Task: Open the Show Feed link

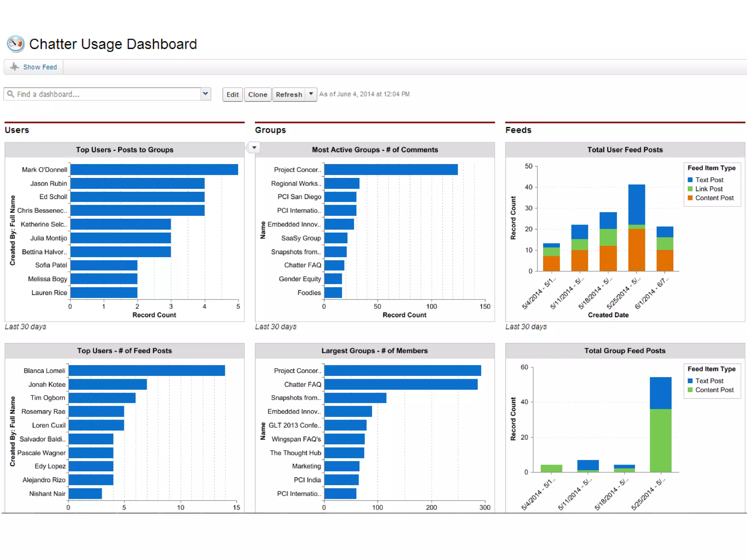Action: pyautogui.click(x=40, y=67)
